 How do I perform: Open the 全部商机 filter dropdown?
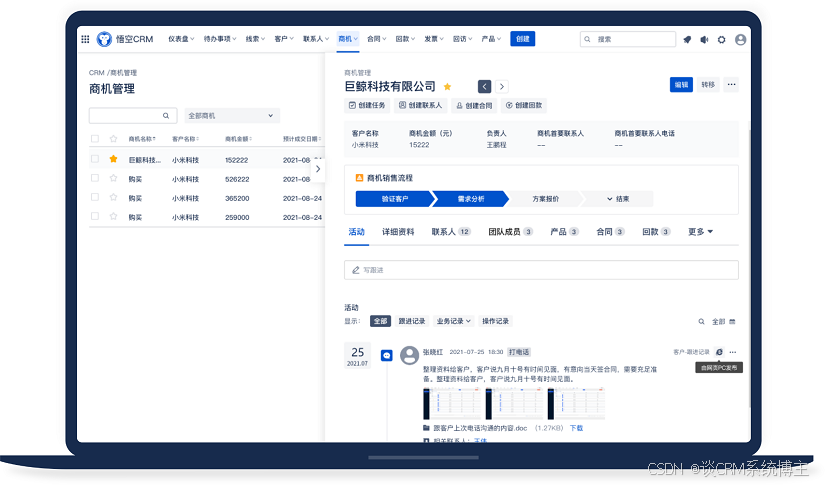[x=232, y=116]
